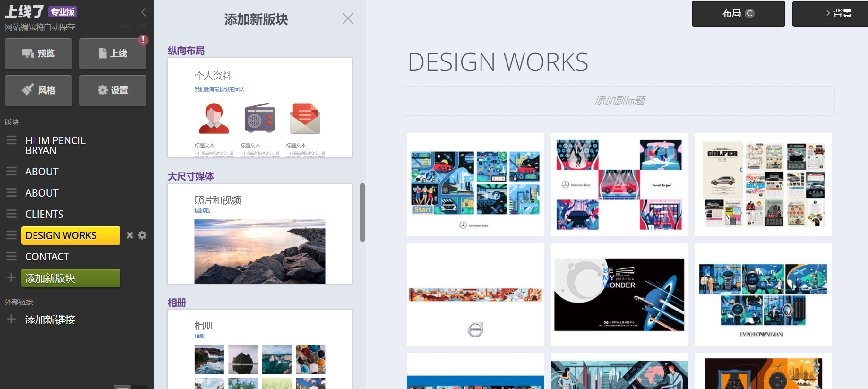The image size is (868, 389).
Task: Open settings gear for DESIGN WORKS section
Action: [x=142, y=235]
